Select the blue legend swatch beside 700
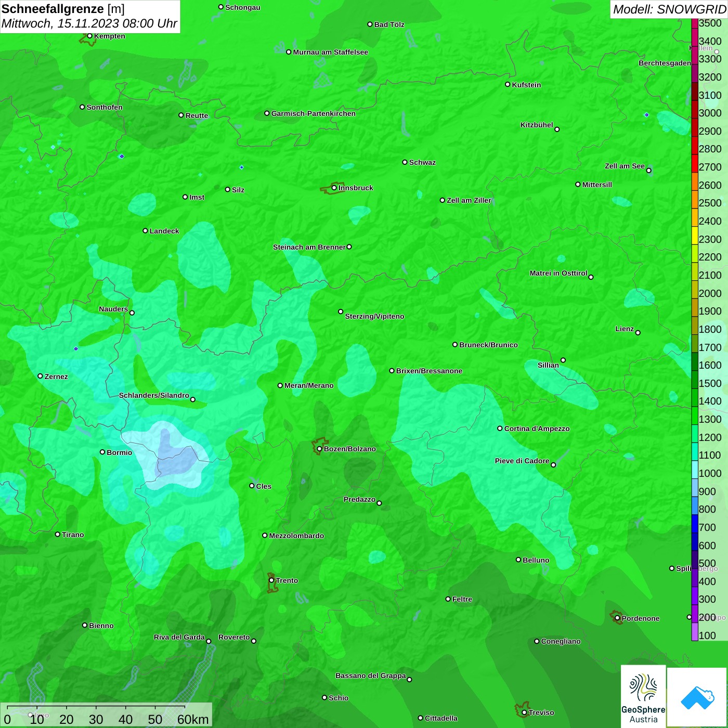 pyautogui.click(x=695, y=524)
